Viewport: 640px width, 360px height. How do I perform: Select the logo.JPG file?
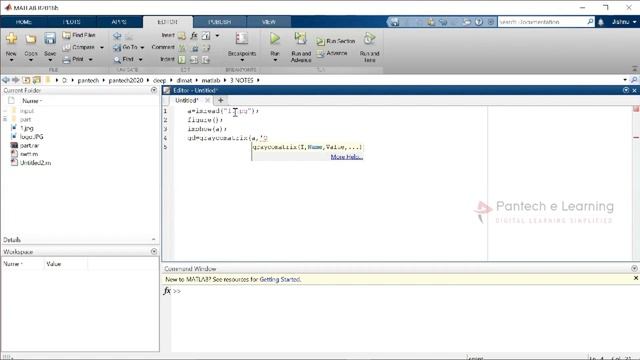click(x=31, y=137)
